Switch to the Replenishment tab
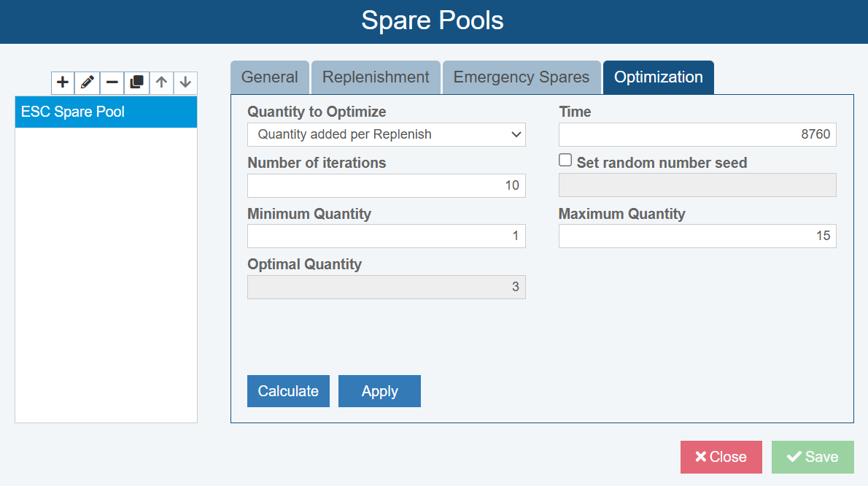Screen dimensions: 868x486 pos(376,77)
